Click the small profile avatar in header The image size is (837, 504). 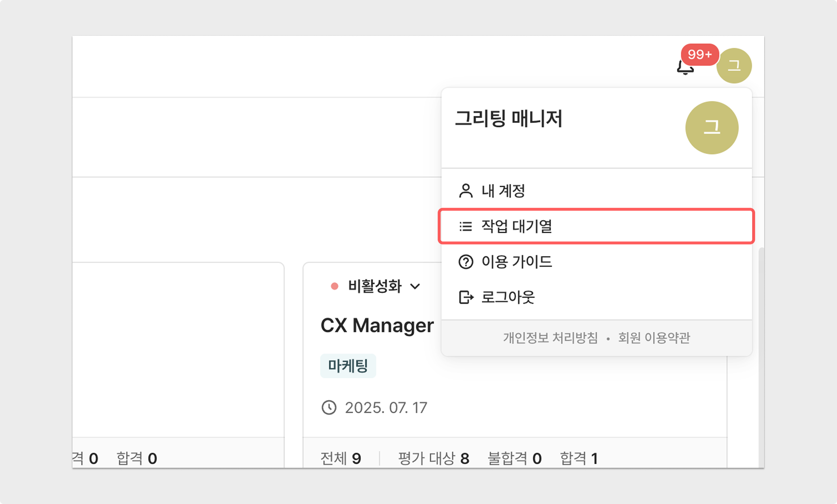tap(734, 66)
